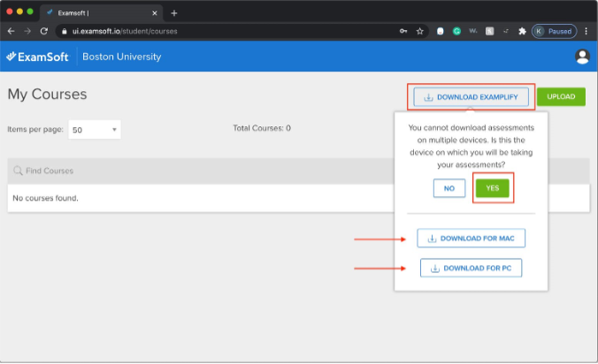Screen dimensions: 598x364
Task: Click the Download Examplify button
Action: click(471, 96)
